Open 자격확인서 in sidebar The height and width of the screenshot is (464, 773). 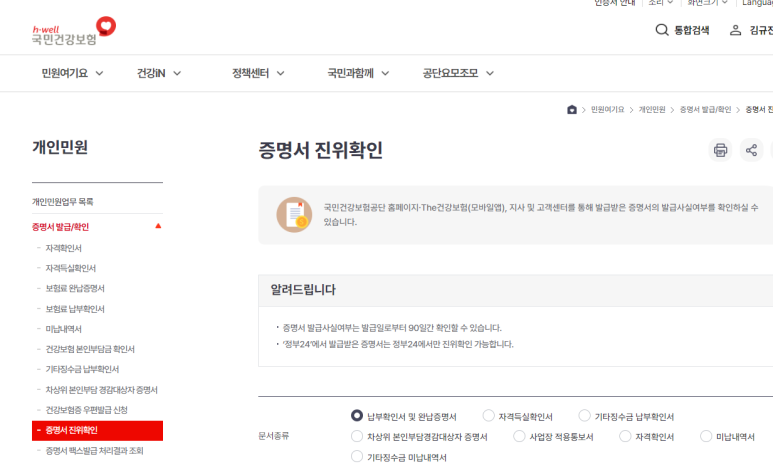pyautogui.click(x=64, y=248)
